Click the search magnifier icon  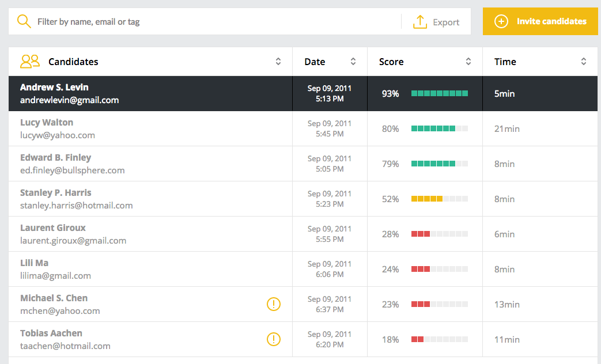tap(24, 21)
